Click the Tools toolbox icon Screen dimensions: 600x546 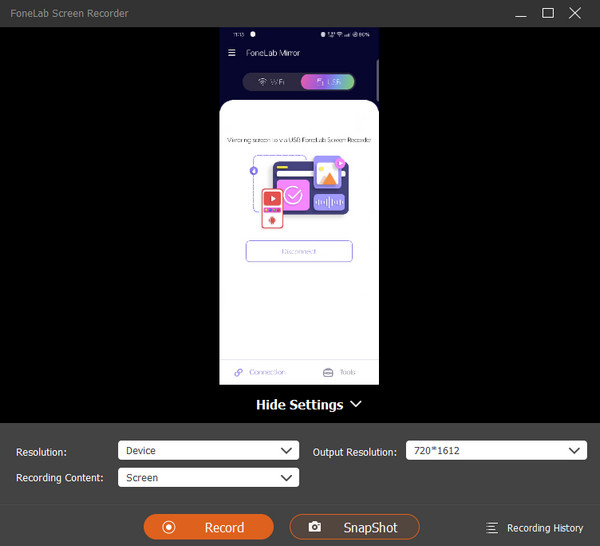pos(328,372)
